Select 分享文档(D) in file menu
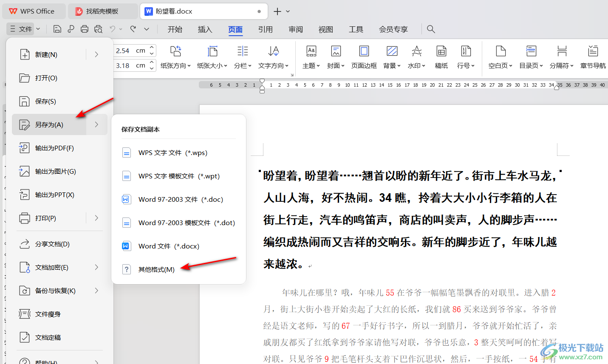Screen dimensions: 608x364 pos(59,244)
